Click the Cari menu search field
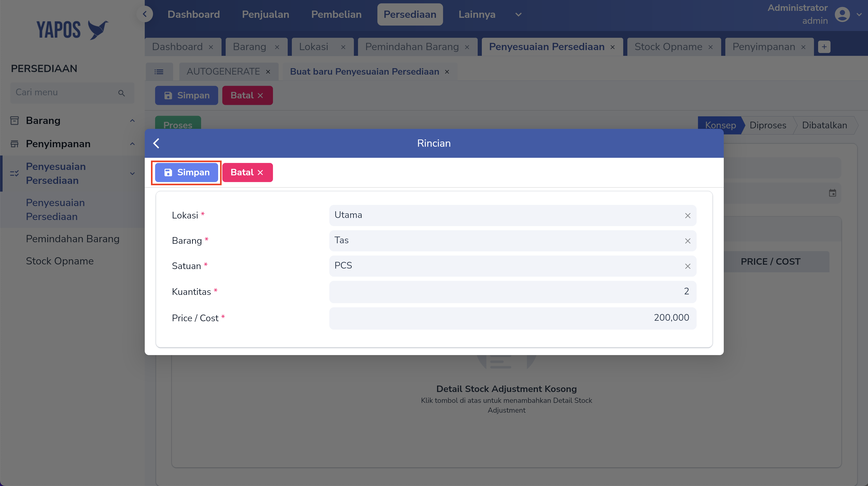 tap(72, 92)
